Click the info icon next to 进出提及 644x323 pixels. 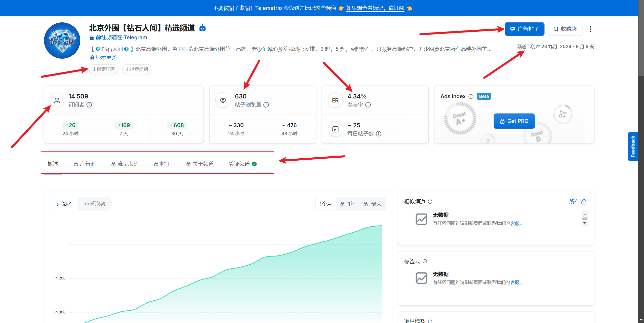[x=430, y=321]
